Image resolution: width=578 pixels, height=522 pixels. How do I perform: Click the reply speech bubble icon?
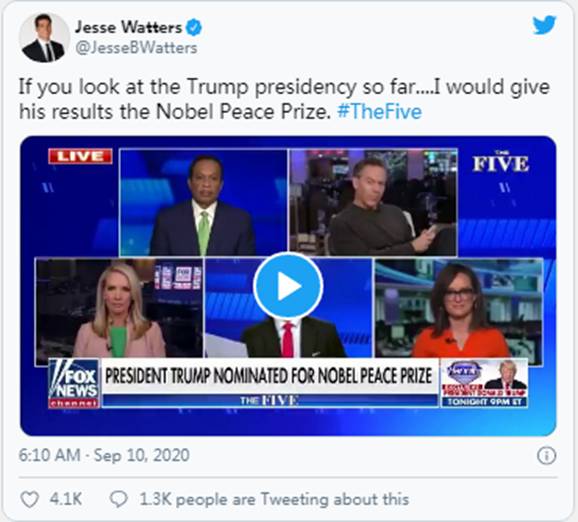pyautogui.click(x=119, y=500)
